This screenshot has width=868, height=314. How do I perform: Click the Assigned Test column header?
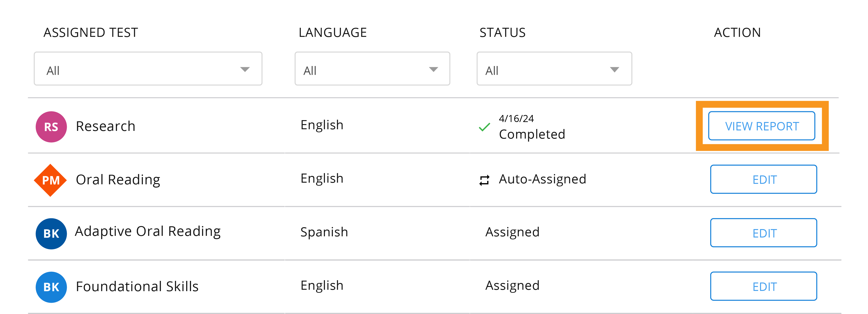tap(91, 33)
